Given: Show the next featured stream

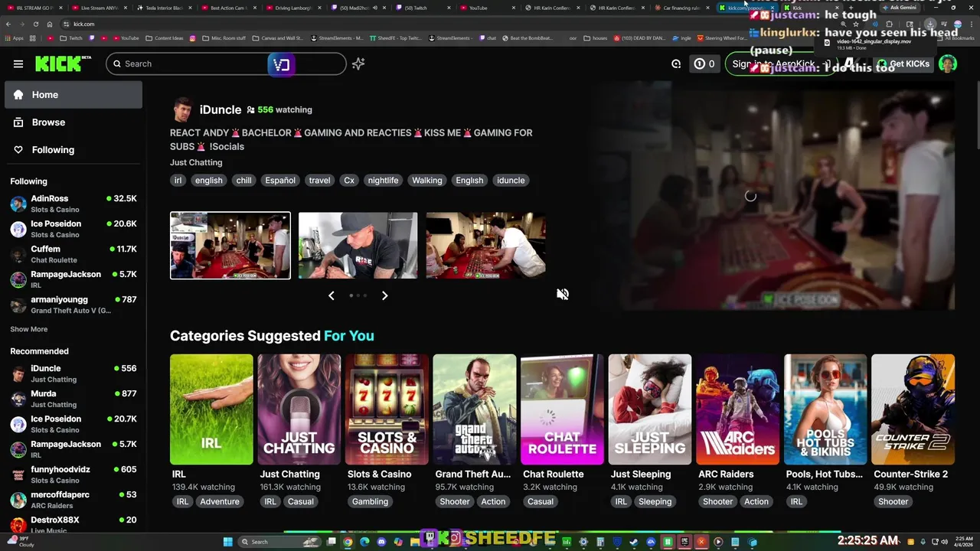Looking at the screenshot, I should [384, 295].
